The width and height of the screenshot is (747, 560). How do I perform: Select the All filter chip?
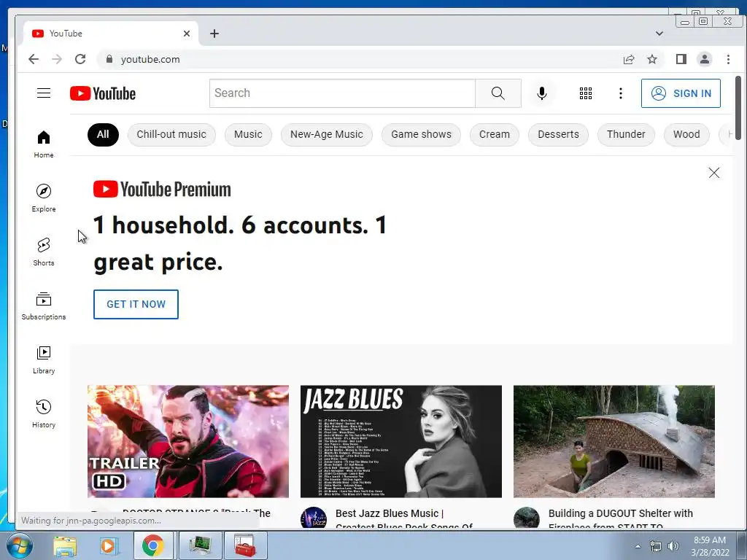tap(103, 134)
